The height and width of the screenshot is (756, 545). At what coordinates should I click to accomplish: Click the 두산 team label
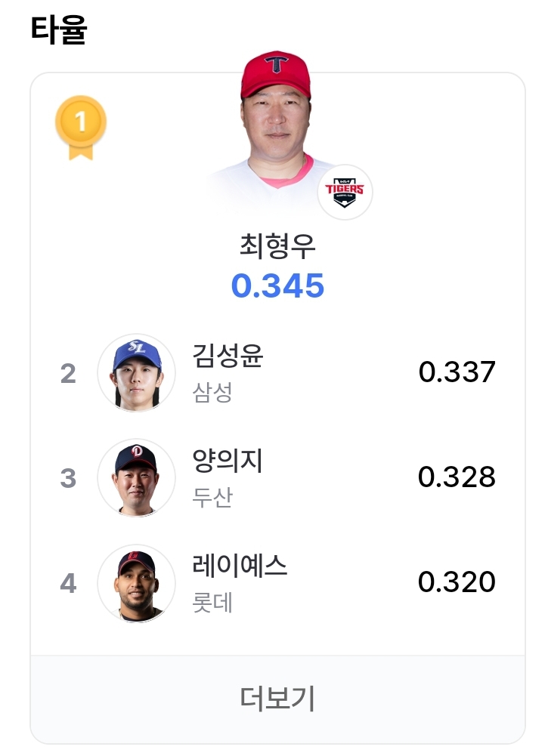[x=212, y=497]
